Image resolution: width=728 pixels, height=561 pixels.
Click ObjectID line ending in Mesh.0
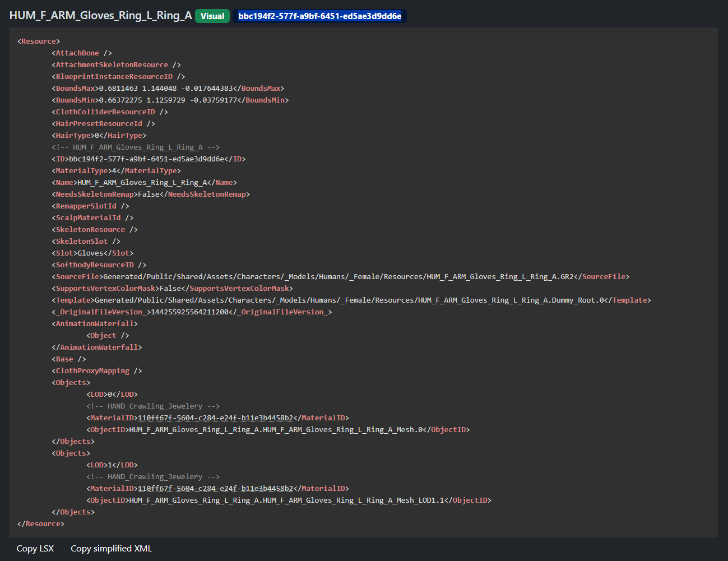[x=278, y=429]
